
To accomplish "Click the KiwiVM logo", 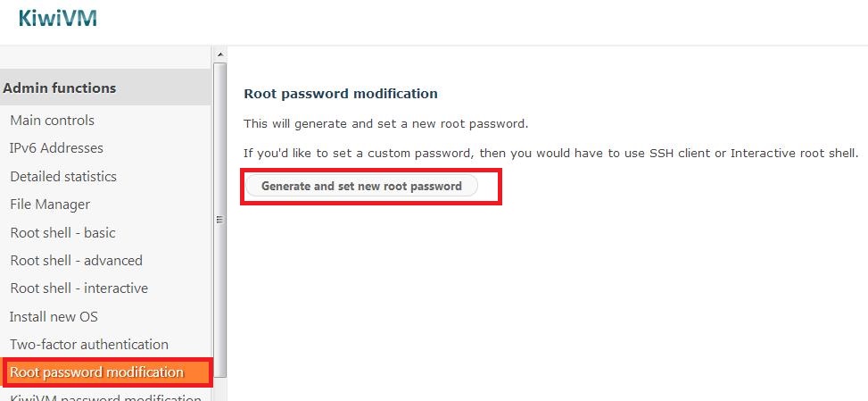I will click(58, 18).
